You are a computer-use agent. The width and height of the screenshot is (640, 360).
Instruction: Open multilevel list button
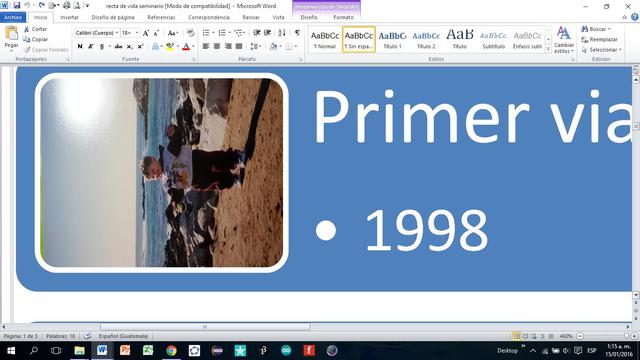pos(239,33)
